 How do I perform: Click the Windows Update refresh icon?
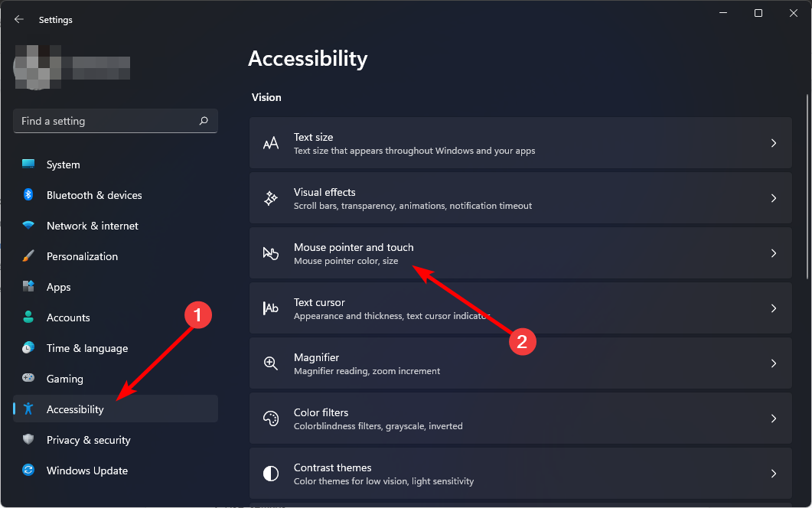coord(28,470)
